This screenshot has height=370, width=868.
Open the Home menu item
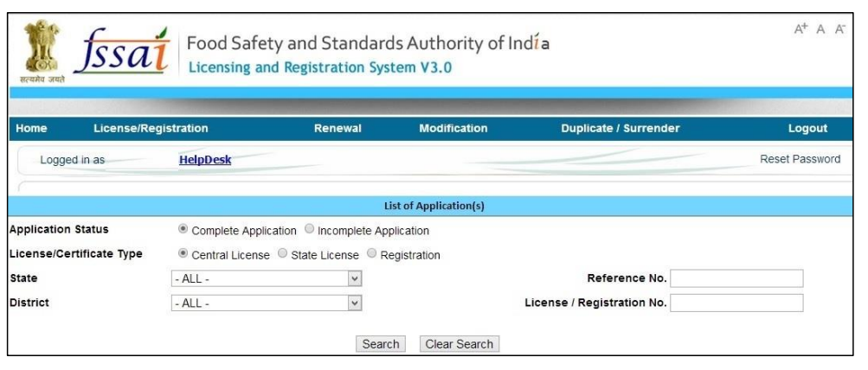pyautogui.click(x=31, y=129)
